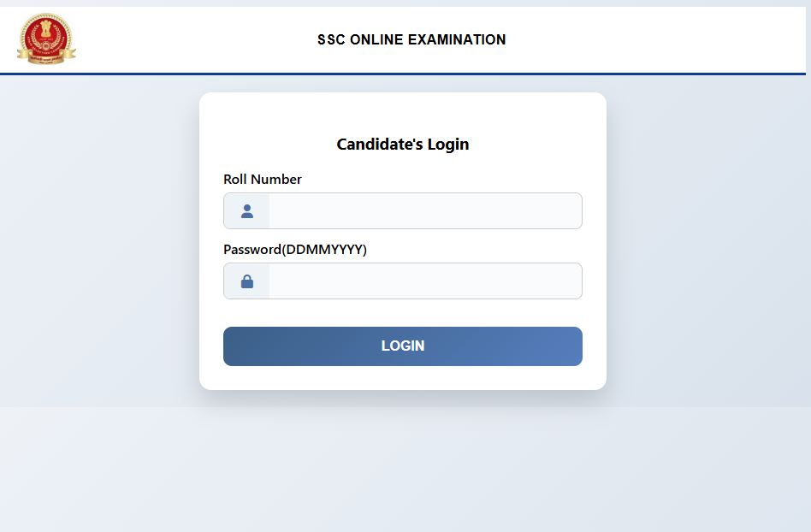Click the SSC emblem logo
Viewport: 811px width, 532px height.
(x=46, y=38)
